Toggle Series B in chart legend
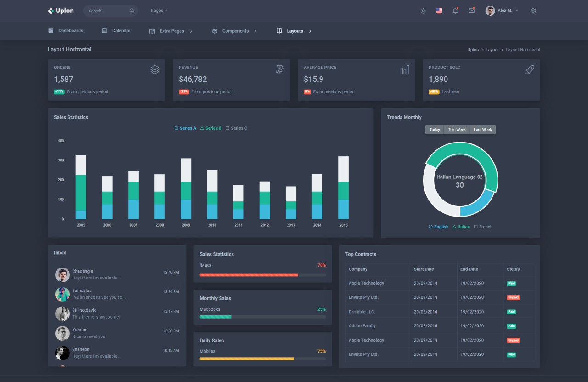The height and width of the screenshot is (382, 588). click(x=211, y=128)
